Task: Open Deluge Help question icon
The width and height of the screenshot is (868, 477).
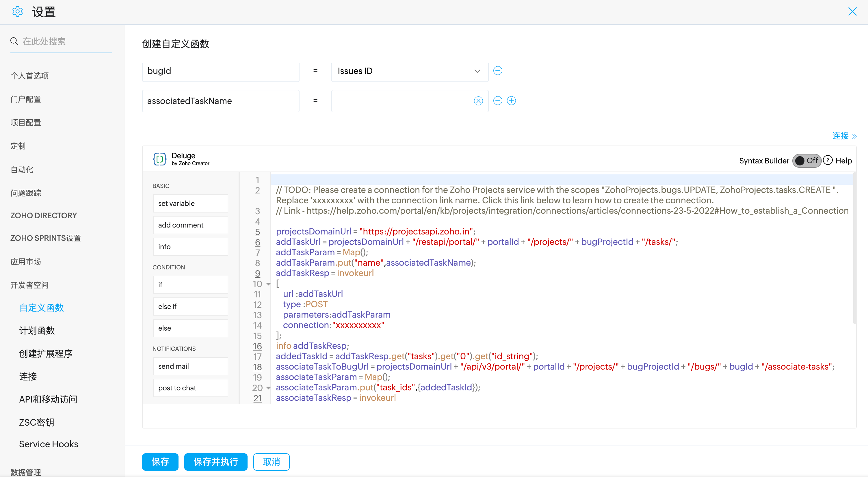Action: click(x=828, y=160)
